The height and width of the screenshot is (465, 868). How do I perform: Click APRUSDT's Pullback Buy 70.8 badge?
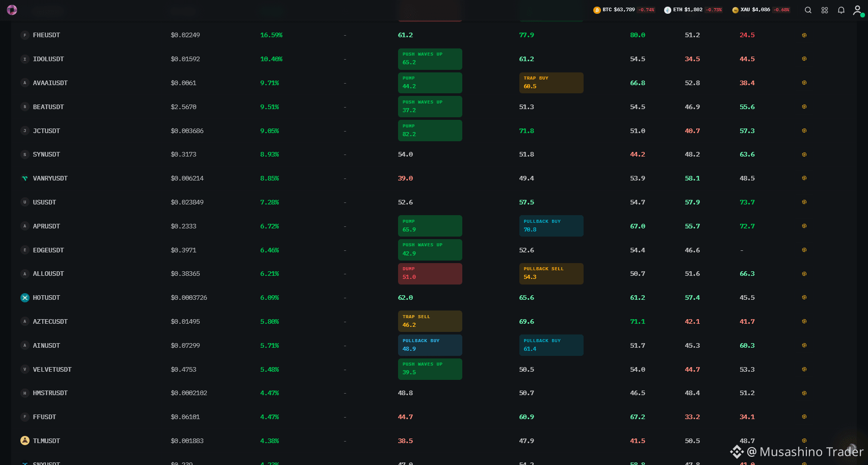click(x=551, y=226)
